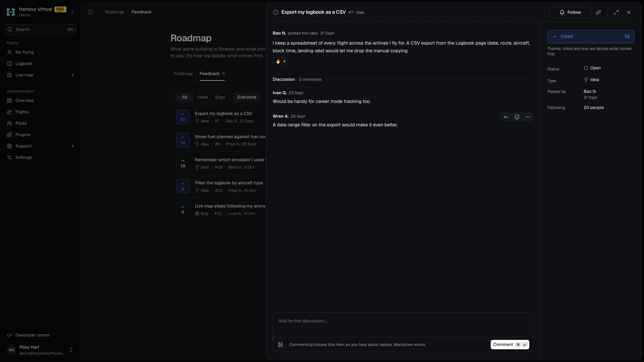Go to Roadmap breadcrumb link

115,12
